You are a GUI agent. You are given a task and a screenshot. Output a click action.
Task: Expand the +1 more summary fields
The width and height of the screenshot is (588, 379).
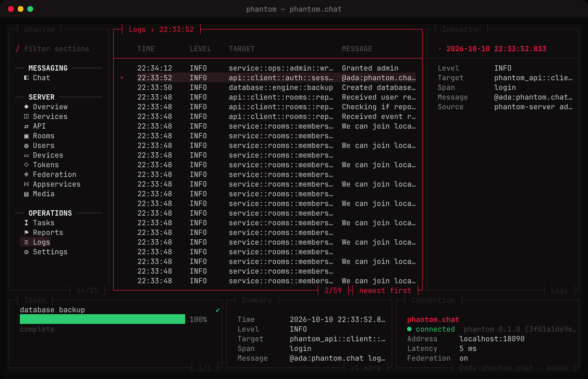point(365,368)
